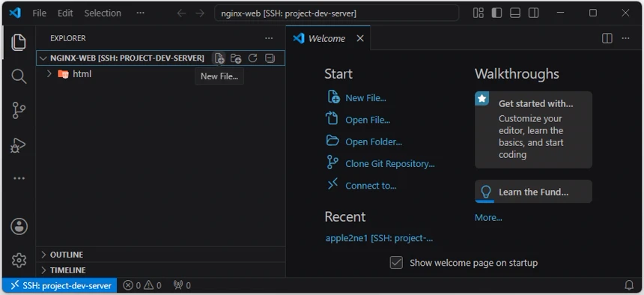Open the Run and Debug view

19,145
